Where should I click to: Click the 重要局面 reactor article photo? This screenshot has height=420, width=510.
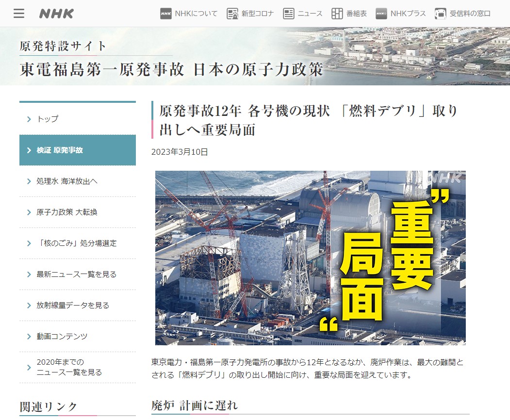point(310,258)
